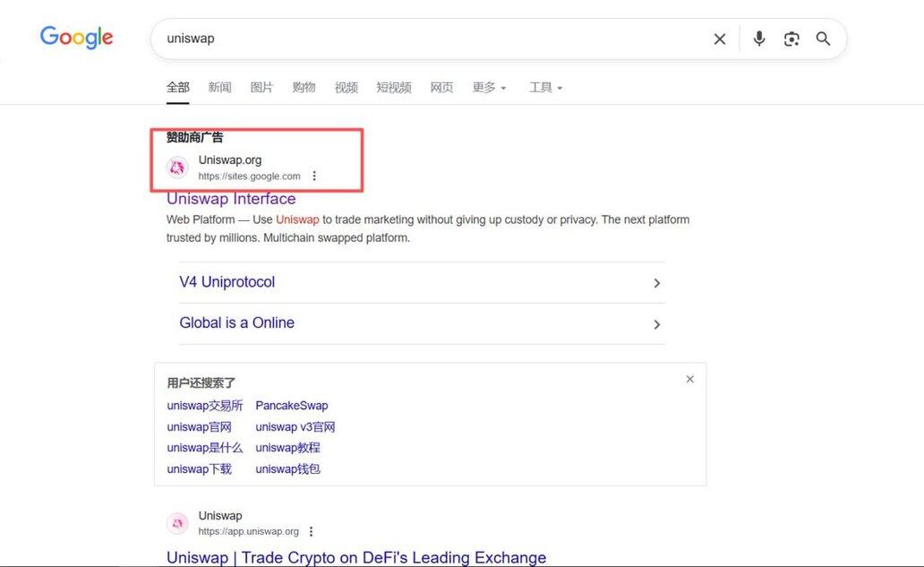
Task: Start voice search with the microphone icon
Action: [x=759, y=39]
